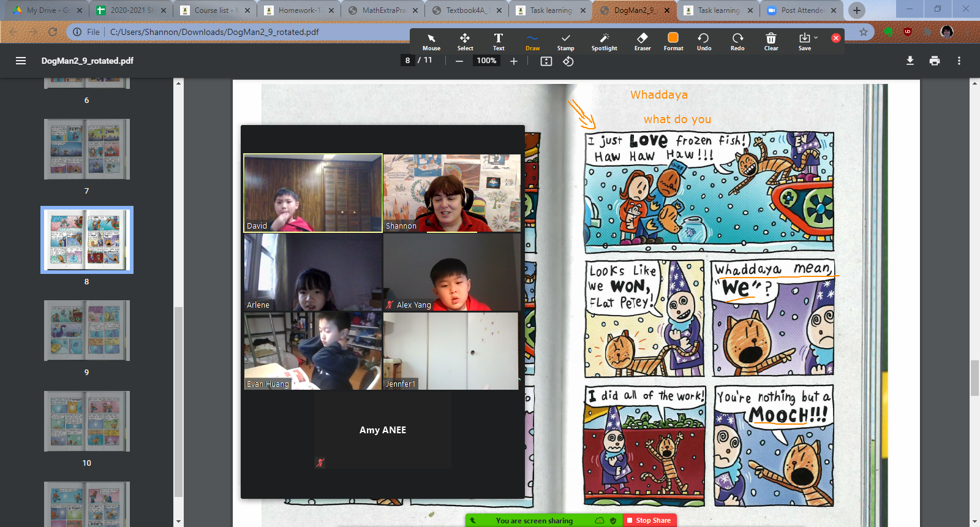
Task: Select David's video tile
Action: tap(313, 193)
